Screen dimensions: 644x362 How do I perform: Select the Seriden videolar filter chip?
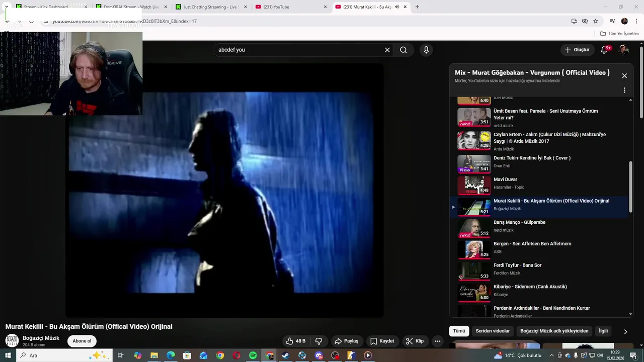coord(493,331)
